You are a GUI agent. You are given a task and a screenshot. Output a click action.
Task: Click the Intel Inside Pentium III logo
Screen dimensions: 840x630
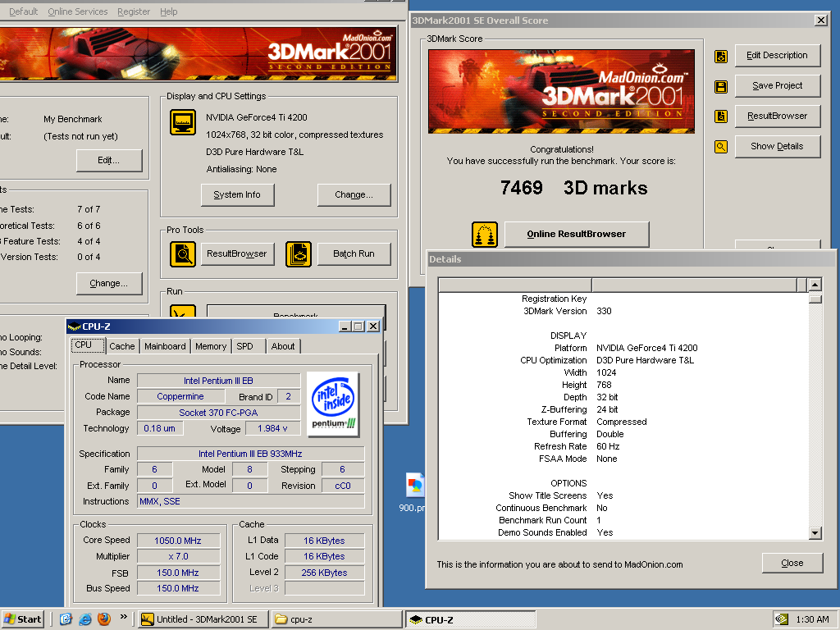pos(333,404)
